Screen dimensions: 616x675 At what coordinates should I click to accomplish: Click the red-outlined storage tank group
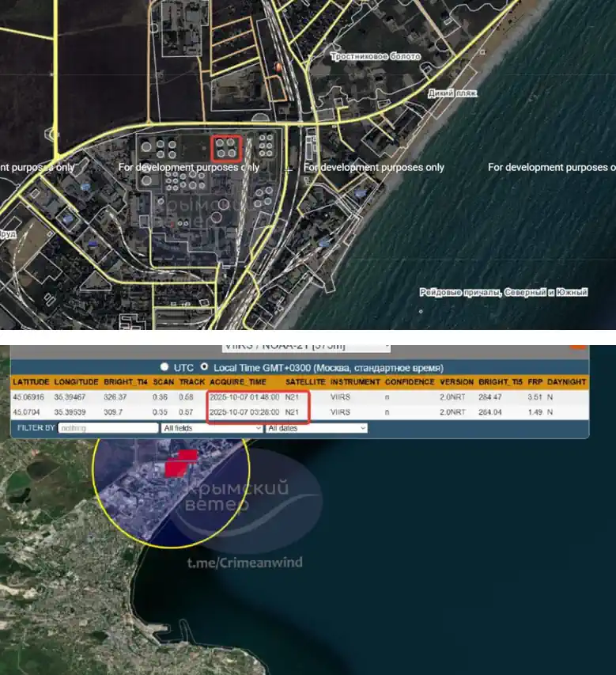226,147
